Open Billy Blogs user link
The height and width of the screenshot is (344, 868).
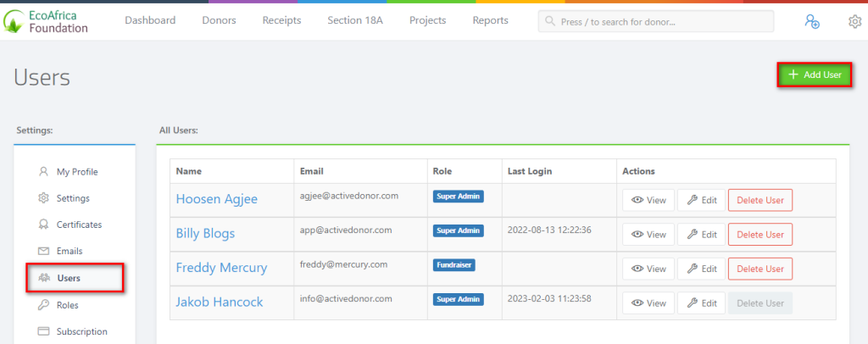(x=205, y=233)
